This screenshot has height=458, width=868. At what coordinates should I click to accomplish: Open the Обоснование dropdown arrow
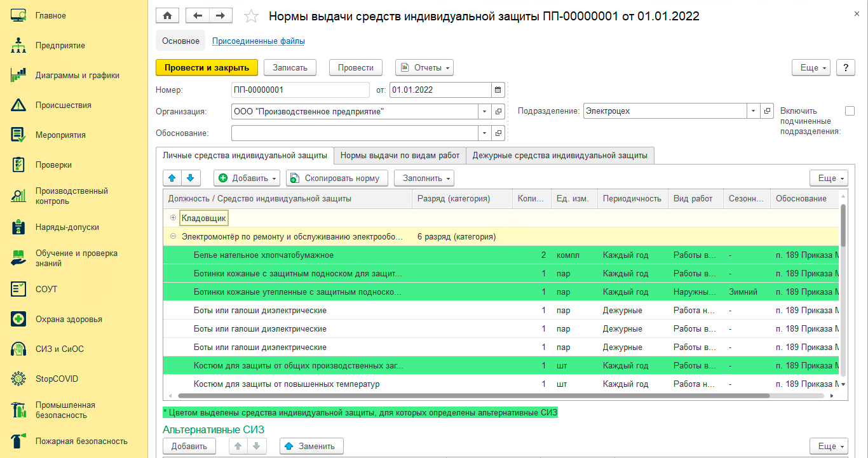coord(485,133)
